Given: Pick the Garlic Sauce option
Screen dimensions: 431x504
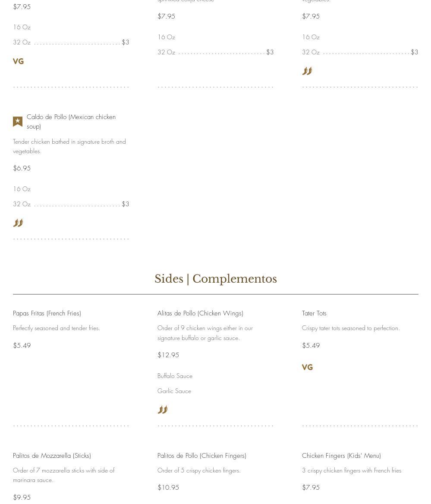Looking at the screenshot, I should tap(174, 391).
